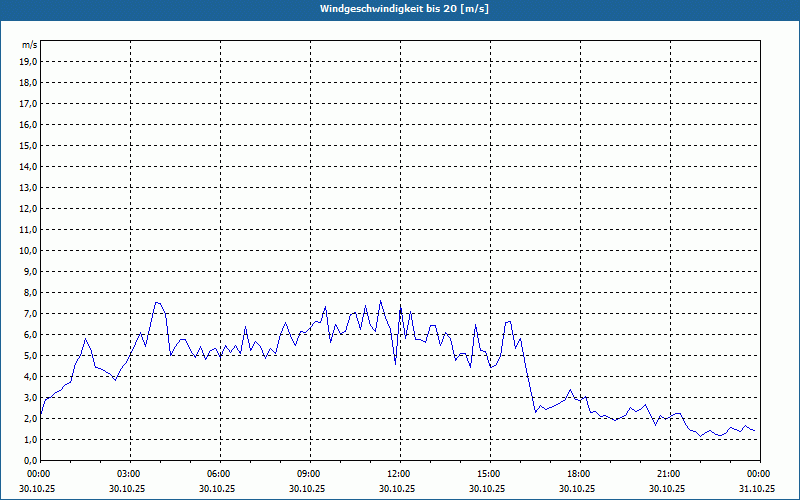
Task: Pick the '18:00' time label
Action: (x=578, y=474)
